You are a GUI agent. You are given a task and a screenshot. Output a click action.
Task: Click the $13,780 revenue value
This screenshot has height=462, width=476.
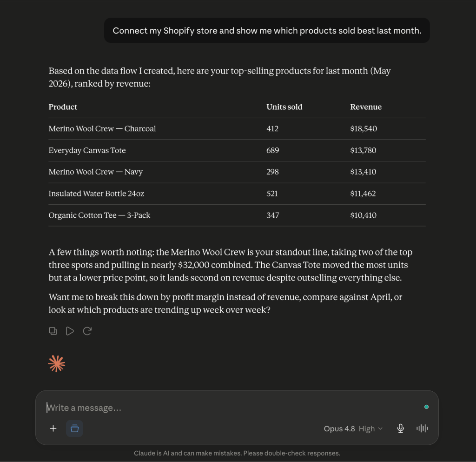[363, 150]
